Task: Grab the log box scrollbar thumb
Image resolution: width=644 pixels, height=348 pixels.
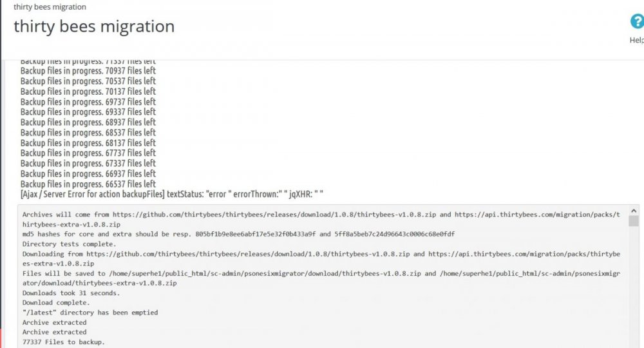Action: (634, 222)
